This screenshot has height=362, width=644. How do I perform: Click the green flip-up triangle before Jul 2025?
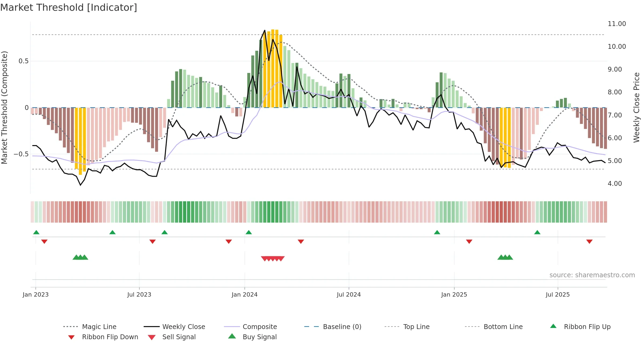click(537, 232)
